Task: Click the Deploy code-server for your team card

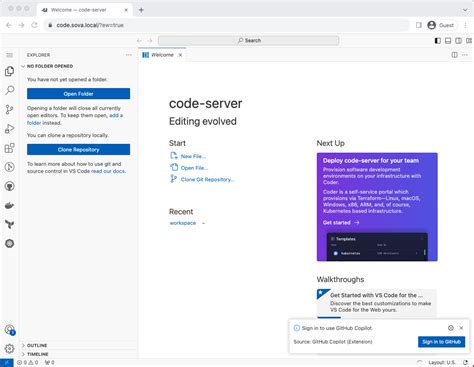Action: coord(377,207)
